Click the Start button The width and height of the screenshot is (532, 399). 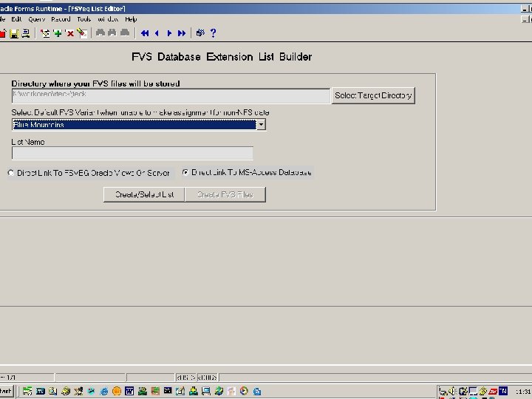(6, 391)
